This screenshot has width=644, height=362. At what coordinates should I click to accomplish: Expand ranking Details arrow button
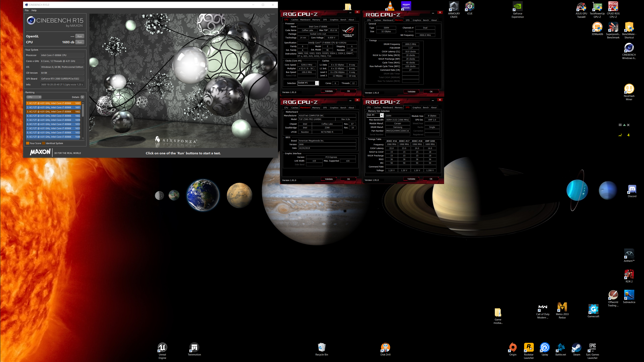(83, 97)
